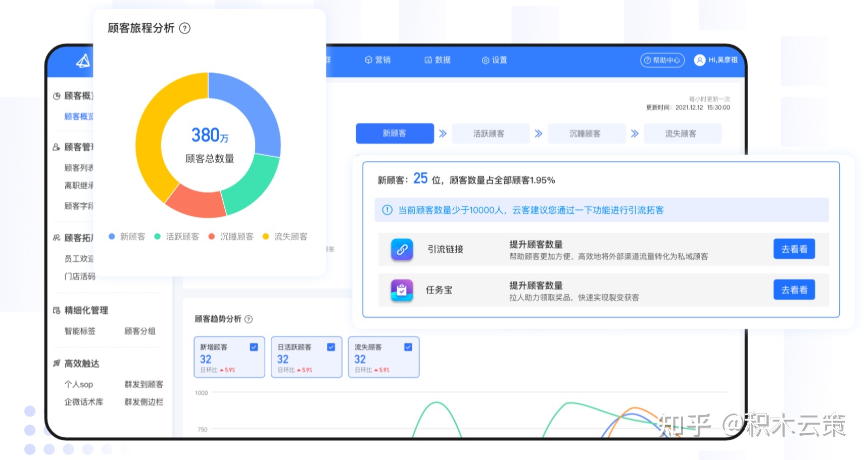The height and width of the screenshot is (460, 868).
Task: Click the 沉睡顾客 red legend dot
Action: [212, 236]
